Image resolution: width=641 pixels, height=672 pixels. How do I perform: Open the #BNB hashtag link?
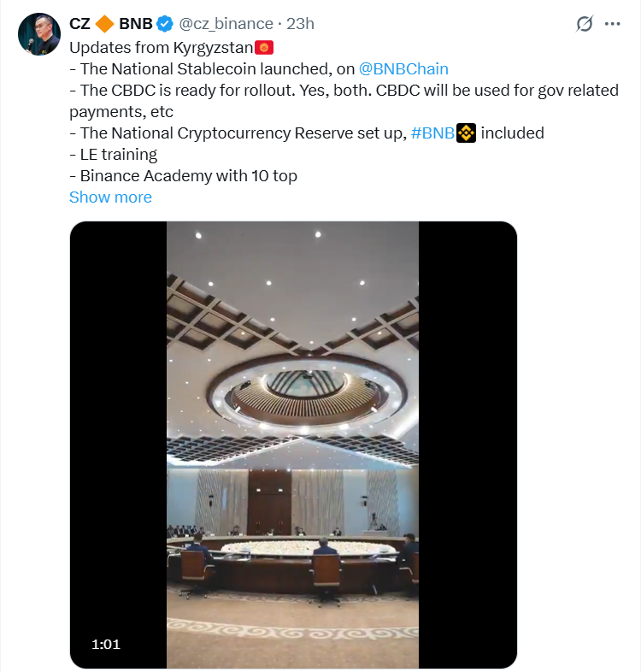click(433, 133)
